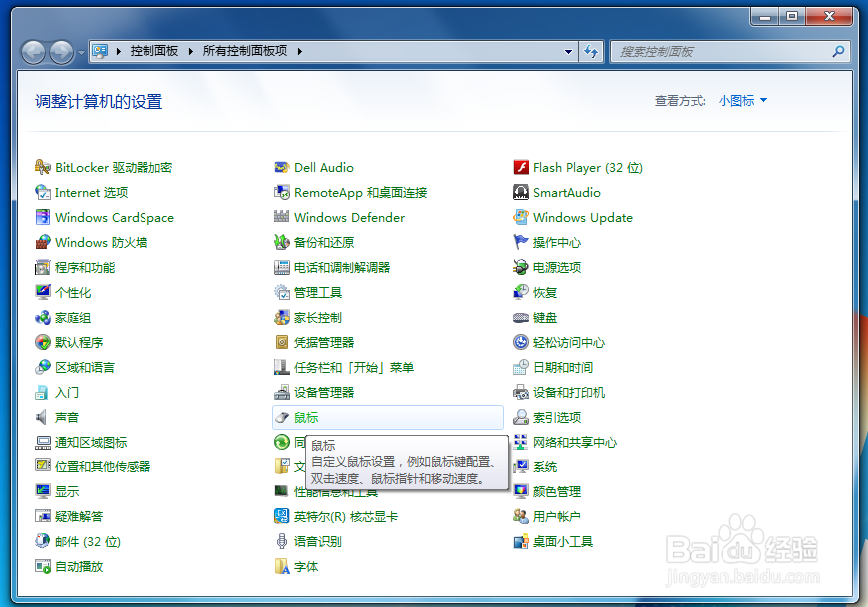The height and width of the screenshot is (607, 868).
Task: Click the 控制面板 breadcrumb
Action: tap(154, 51)
